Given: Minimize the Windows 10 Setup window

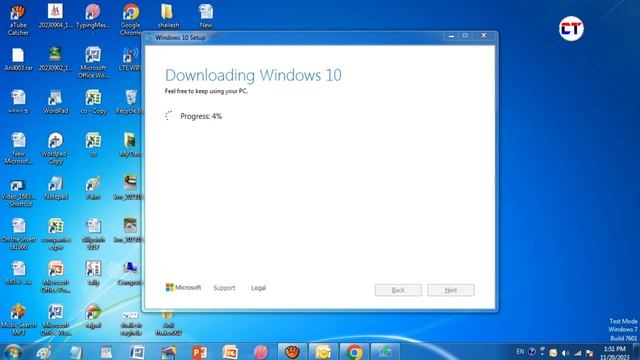Looking at the screenshot, I should click(451, 36).
